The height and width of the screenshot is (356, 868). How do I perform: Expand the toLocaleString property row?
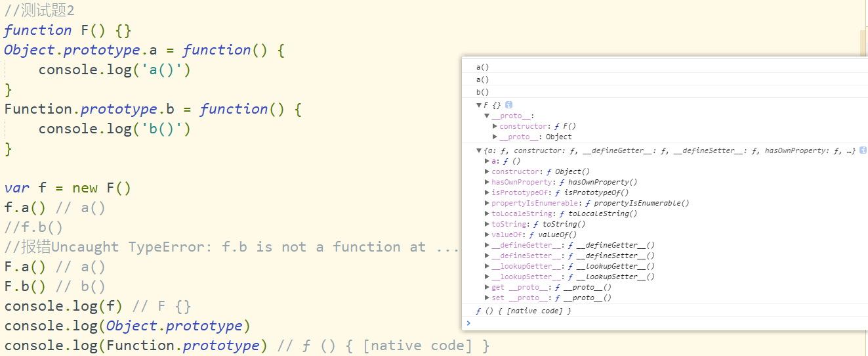click(x=487, y=213)
